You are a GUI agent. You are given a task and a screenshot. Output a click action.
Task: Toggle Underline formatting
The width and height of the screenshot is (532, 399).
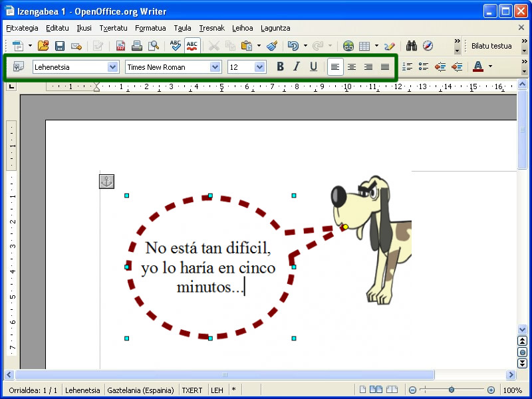[x=313, y=66]
